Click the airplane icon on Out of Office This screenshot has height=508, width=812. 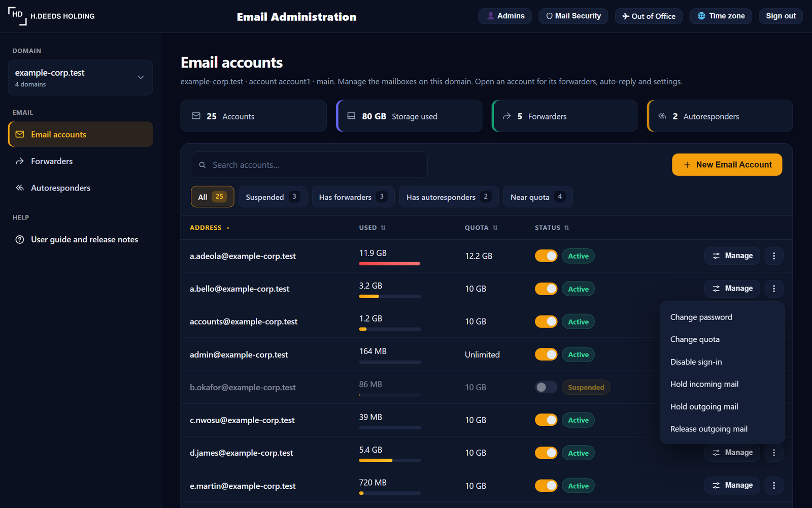point(626,16)
